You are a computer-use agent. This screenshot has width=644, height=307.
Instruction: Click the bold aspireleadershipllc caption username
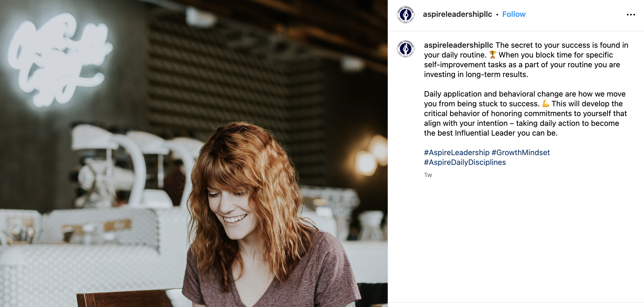tap(458, 45)
